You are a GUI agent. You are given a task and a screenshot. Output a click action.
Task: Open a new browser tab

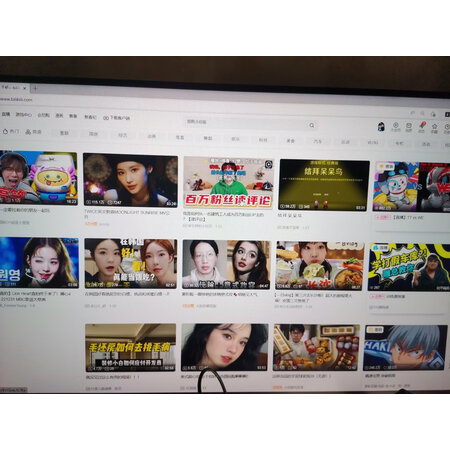point(35,88)
